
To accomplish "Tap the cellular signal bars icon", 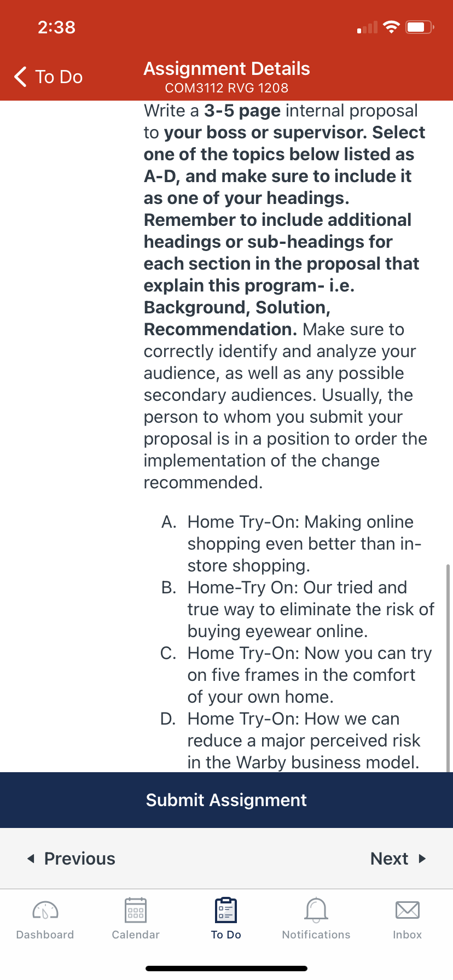I will pos(367,27).
